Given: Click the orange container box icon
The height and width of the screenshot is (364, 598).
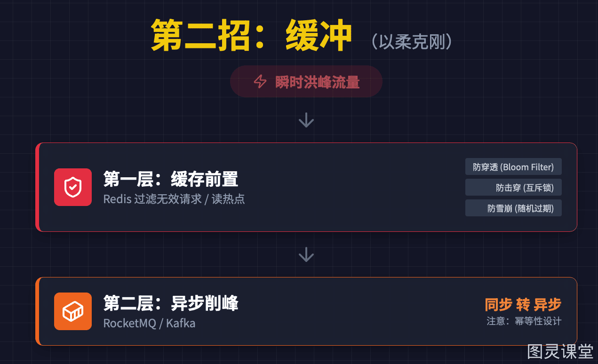Looking at the screenshot, I should pyautogui.click(x=73, y=311).
